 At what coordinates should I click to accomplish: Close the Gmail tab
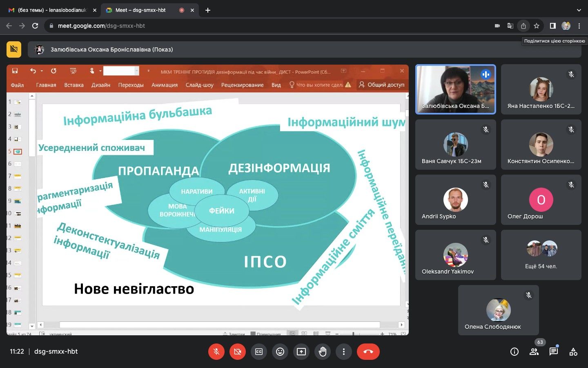(95, 10)
